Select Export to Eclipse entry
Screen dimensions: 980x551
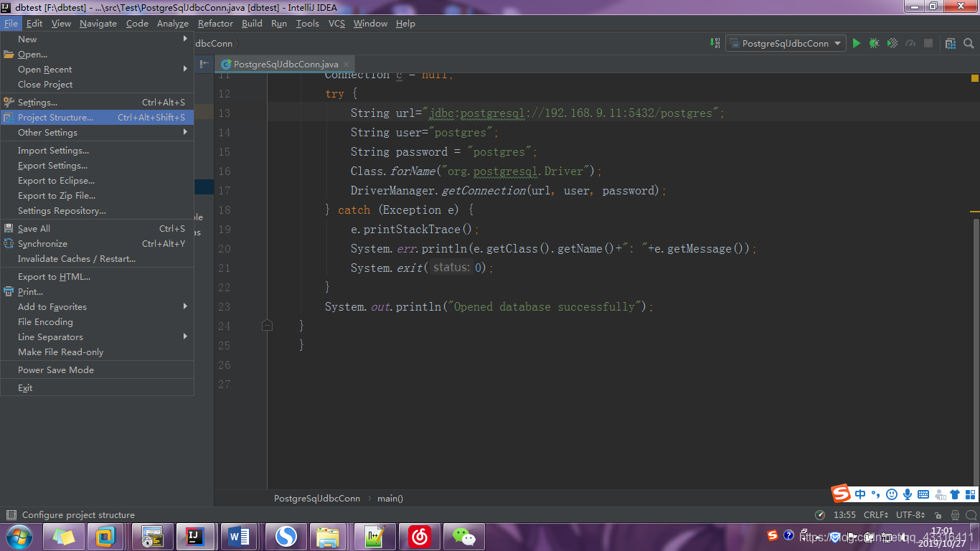point(97,180)
